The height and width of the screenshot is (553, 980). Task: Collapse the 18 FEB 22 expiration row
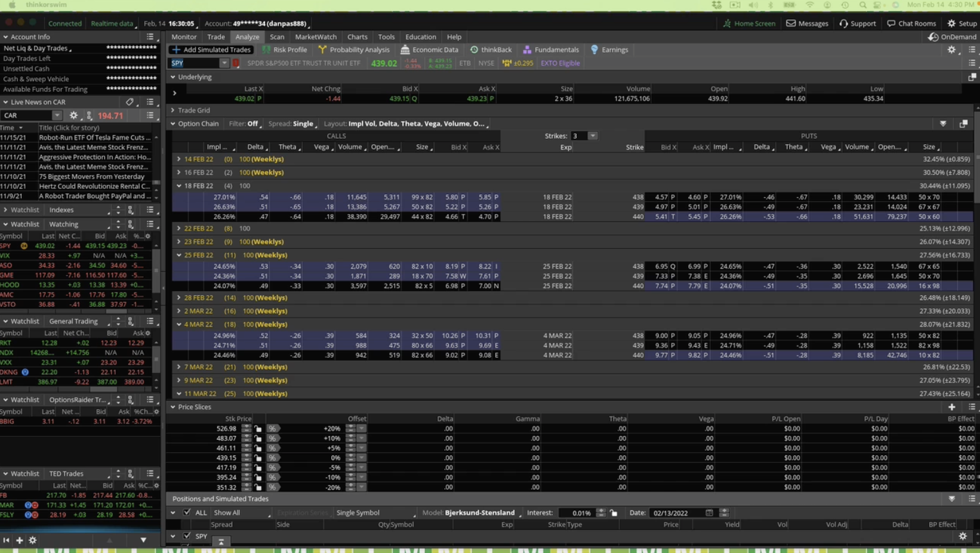(179, 186)
